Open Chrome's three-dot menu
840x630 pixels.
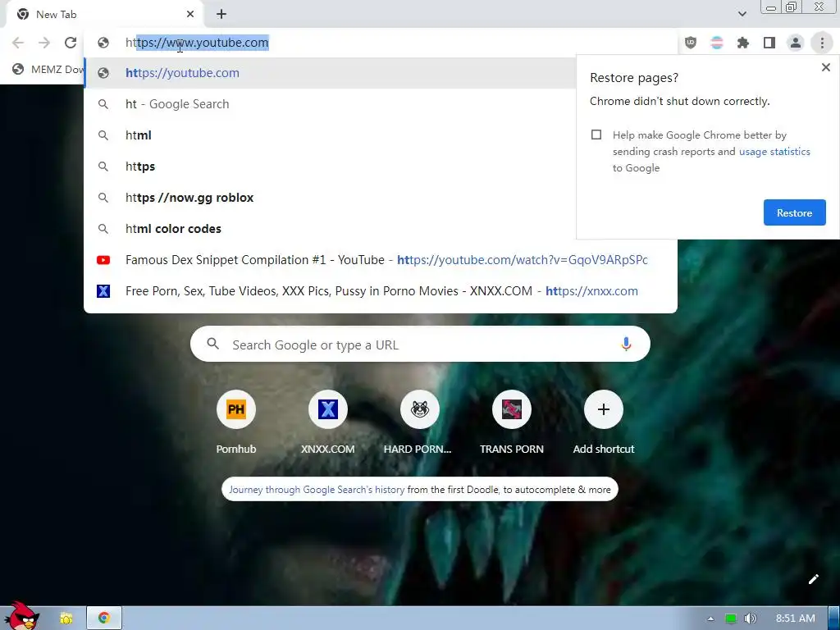[822, 43]
